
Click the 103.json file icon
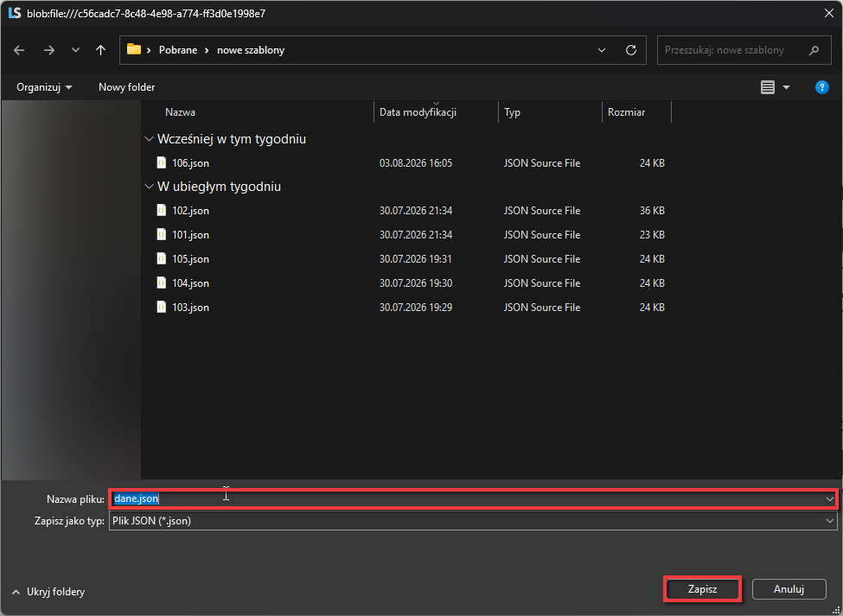tap(162, 307)
